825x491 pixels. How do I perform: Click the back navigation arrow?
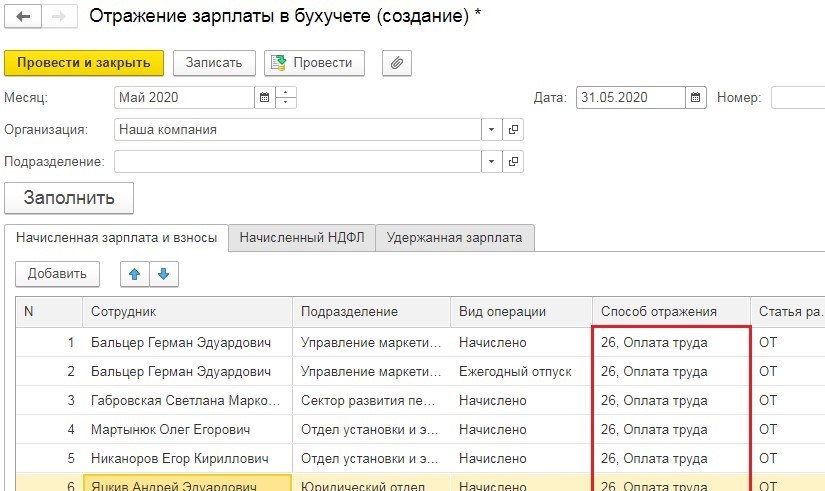22,17
